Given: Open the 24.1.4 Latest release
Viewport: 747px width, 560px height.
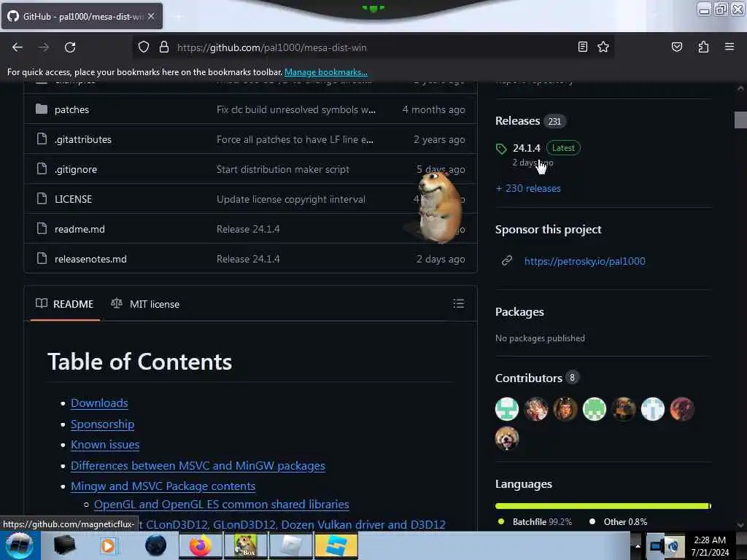Looking at the screenshot, I should [x=527, y=148].
